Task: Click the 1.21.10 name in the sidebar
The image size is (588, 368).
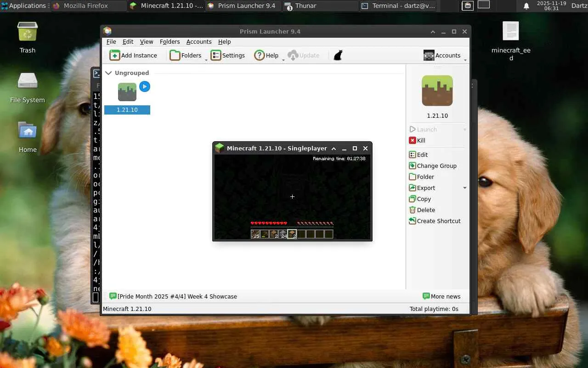Action: pyautogui.click(x=437, y=116)
